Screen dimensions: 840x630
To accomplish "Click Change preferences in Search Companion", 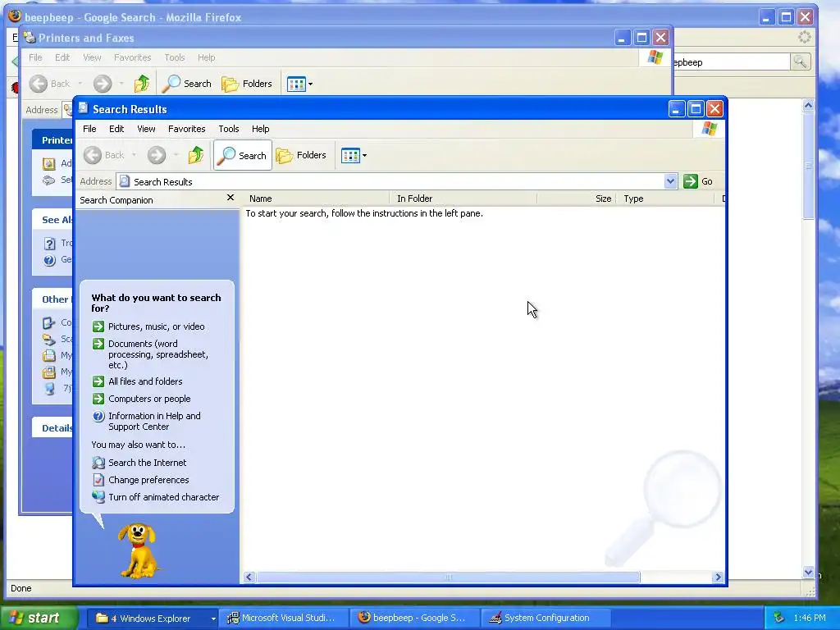I will (x=148, y=480).
